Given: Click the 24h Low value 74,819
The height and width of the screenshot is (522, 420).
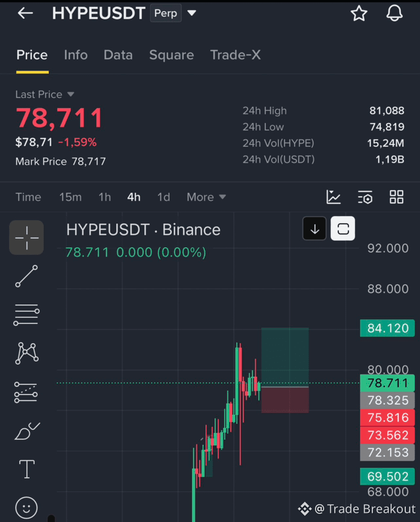Looking at the screenshot, I should click(387, 127).
